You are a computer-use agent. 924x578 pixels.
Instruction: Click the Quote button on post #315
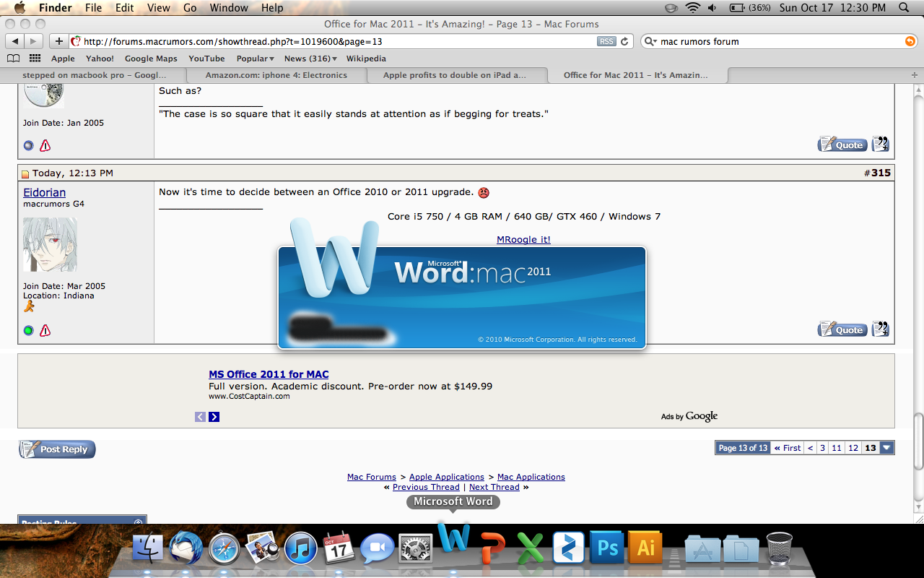tap(842, 329)
